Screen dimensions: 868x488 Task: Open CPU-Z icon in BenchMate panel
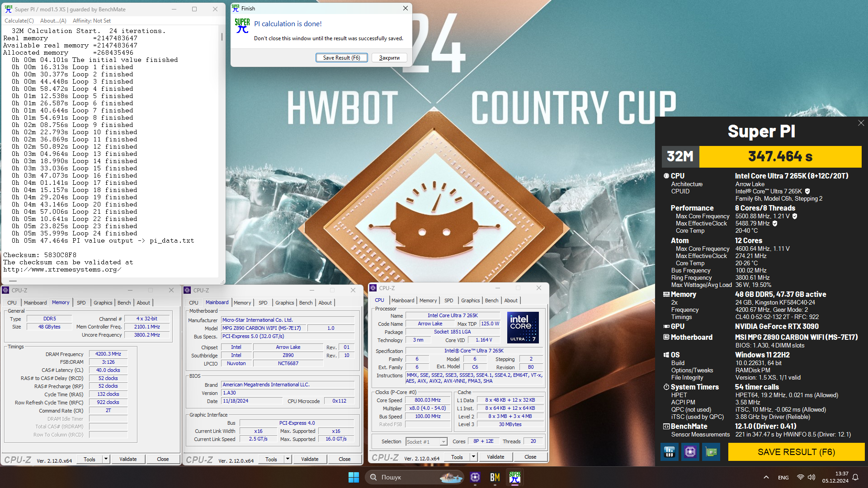pos(690,452)
